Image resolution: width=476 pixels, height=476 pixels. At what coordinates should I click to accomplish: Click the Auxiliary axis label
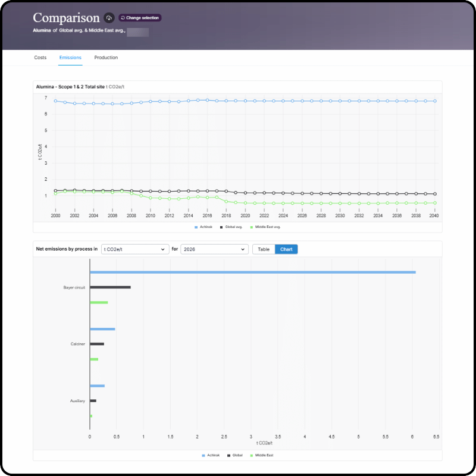coord(77,401)
